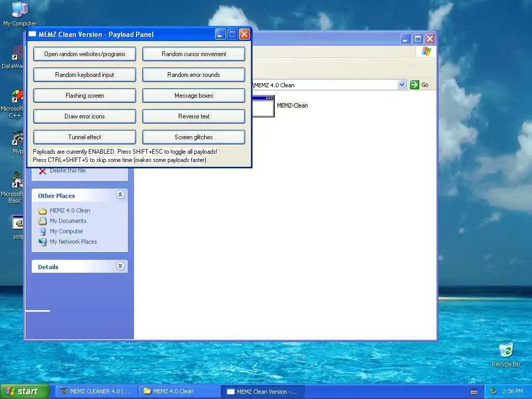Click the red X delete icon
The width and height of the screenshot is (532, 399).
click(x=43, y=171)
